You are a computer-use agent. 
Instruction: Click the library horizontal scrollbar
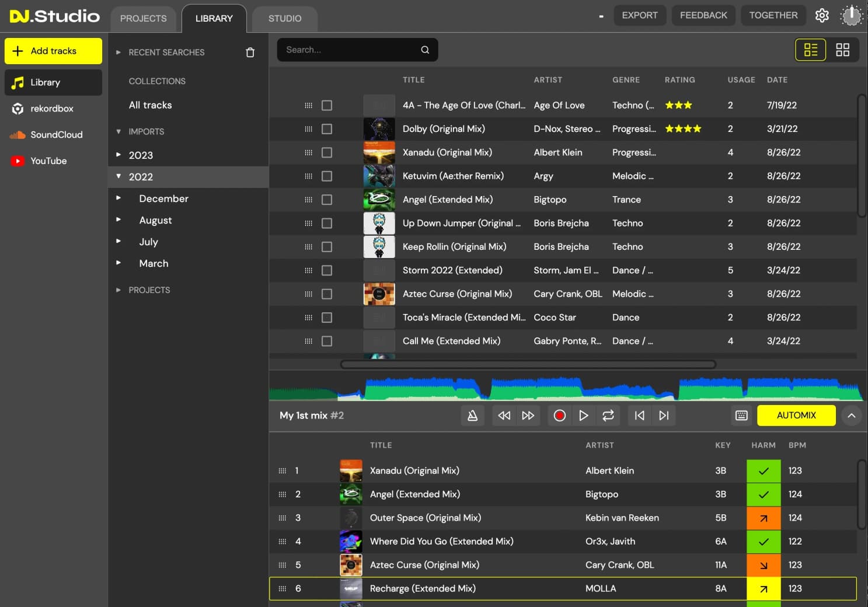pyautogui.click(x=528, y=364)
